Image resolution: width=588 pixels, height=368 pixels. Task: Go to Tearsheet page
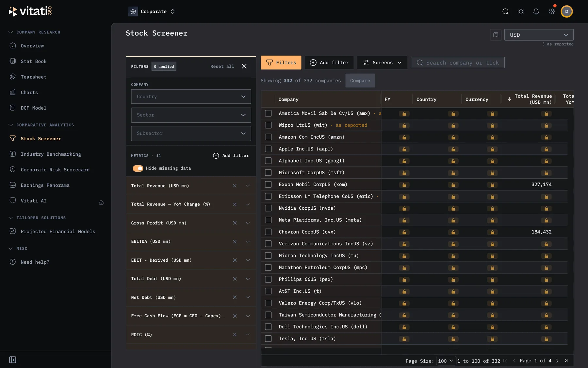tap(33, 77)
